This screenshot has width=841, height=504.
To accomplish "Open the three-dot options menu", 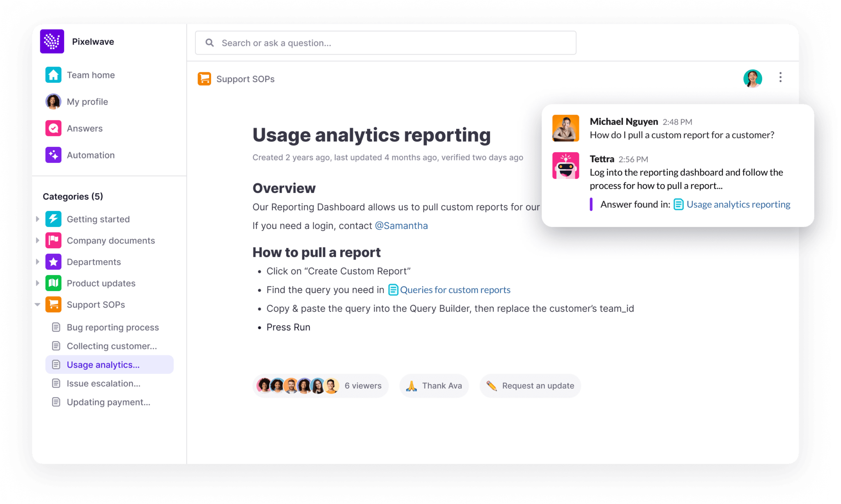I will pyautogui.click(x=780, y=77).
